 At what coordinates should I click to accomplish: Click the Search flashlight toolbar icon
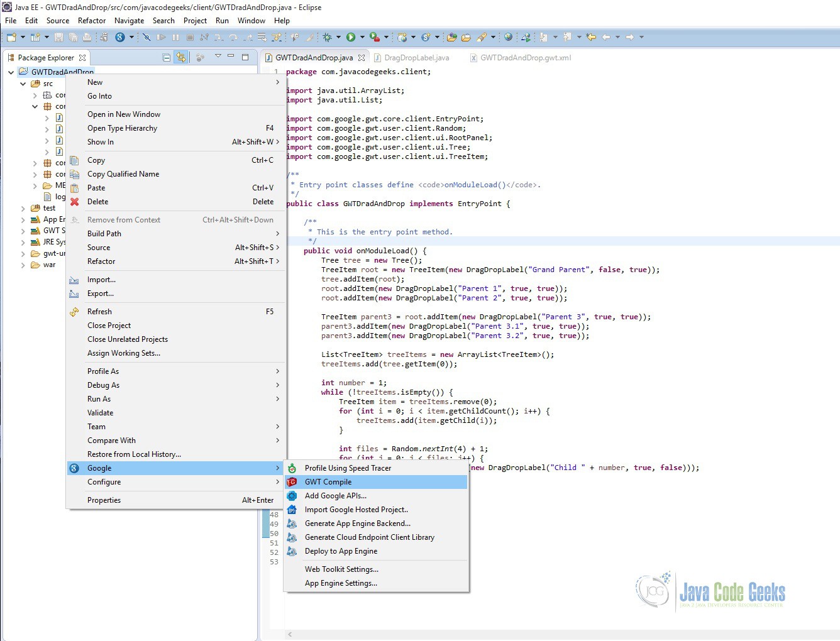[x=481, y=37]
